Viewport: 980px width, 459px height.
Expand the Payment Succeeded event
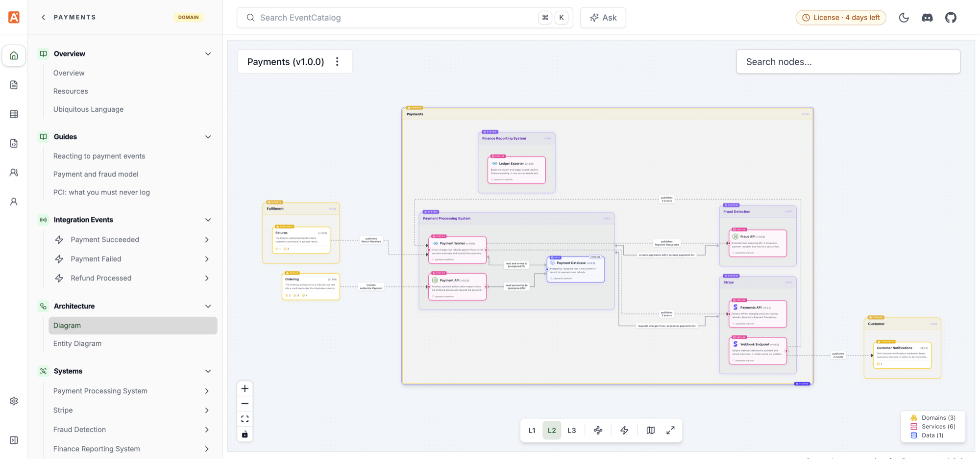207,240
